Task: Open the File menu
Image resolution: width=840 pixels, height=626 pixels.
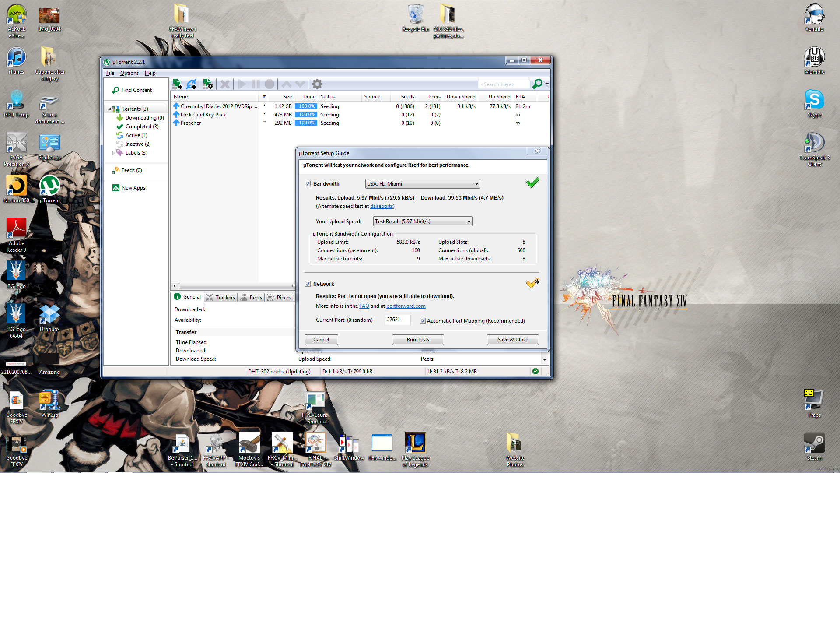Action: (x=110, y=73)
